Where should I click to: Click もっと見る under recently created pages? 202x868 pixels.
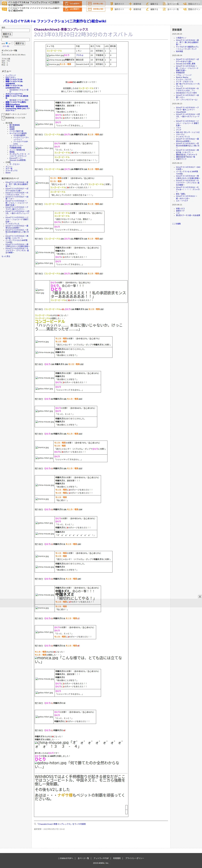[6, 256]
